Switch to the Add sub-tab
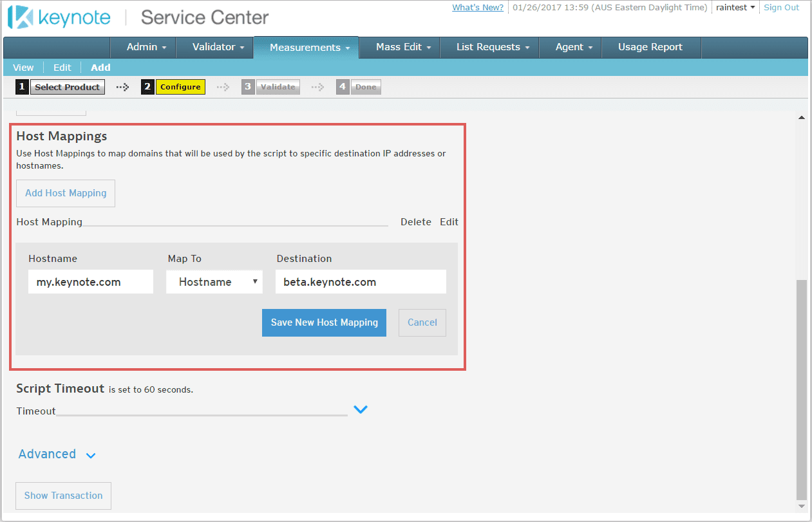The height and width of the screenshot is (522, 812). click(100, 68)
